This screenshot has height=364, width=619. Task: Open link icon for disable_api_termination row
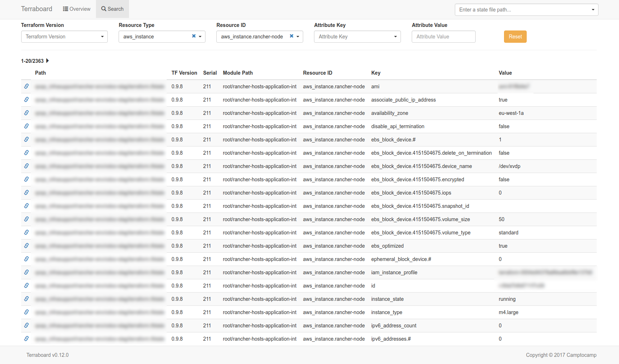[x=26, y=126]
